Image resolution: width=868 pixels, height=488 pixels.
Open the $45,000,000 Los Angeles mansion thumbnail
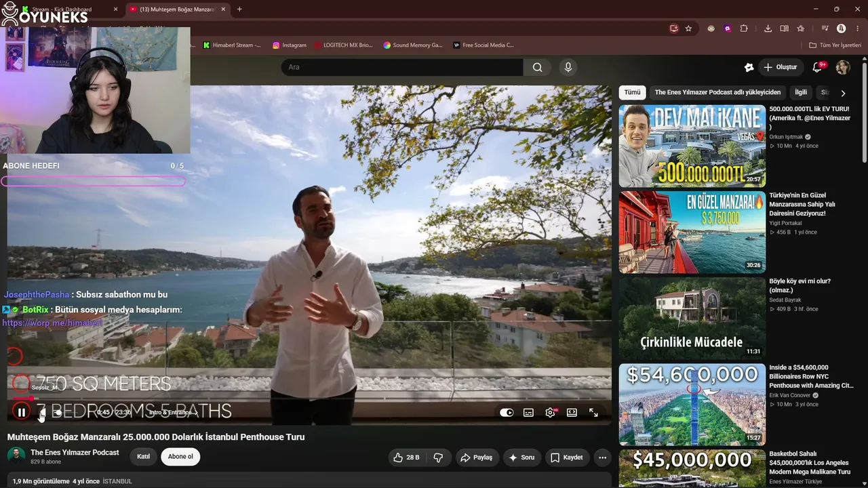(692, 468)
